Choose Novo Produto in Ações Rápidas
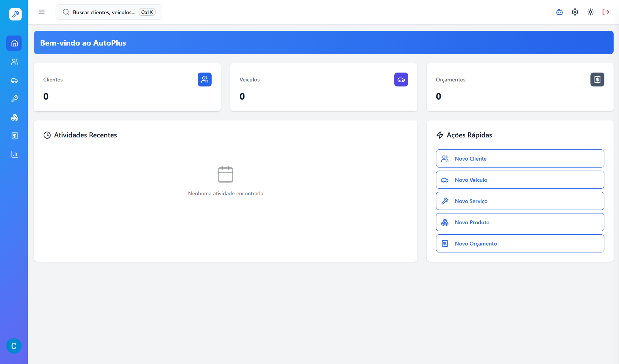 tap(520, 222)
